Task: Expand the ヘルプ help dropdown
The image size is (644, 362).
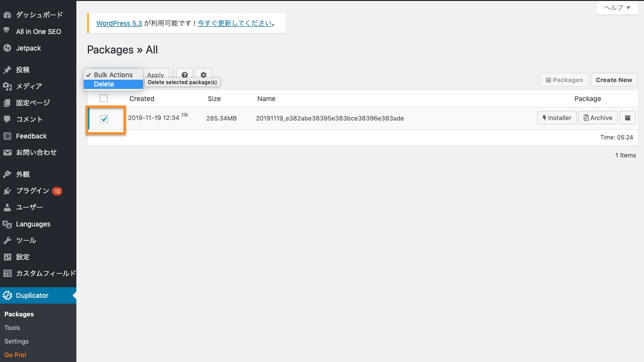Action: coord(617,8)
